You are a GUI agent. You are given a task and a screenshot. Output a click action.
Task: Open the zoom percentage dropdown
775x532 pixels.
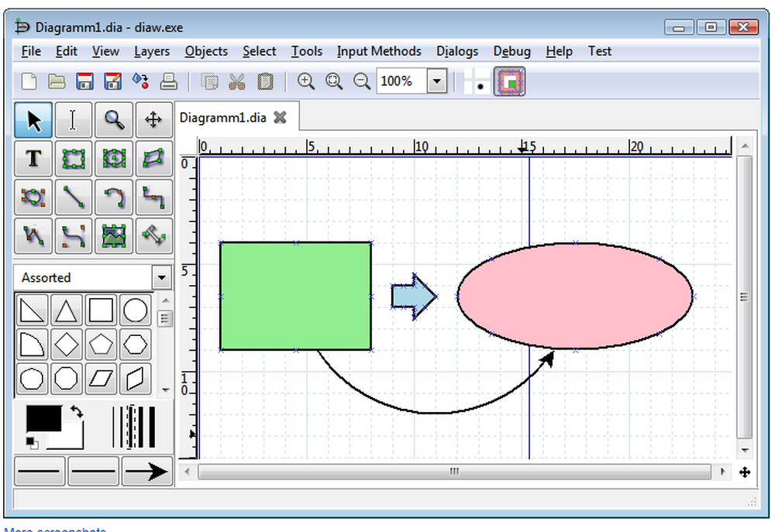tap(437, 81)
